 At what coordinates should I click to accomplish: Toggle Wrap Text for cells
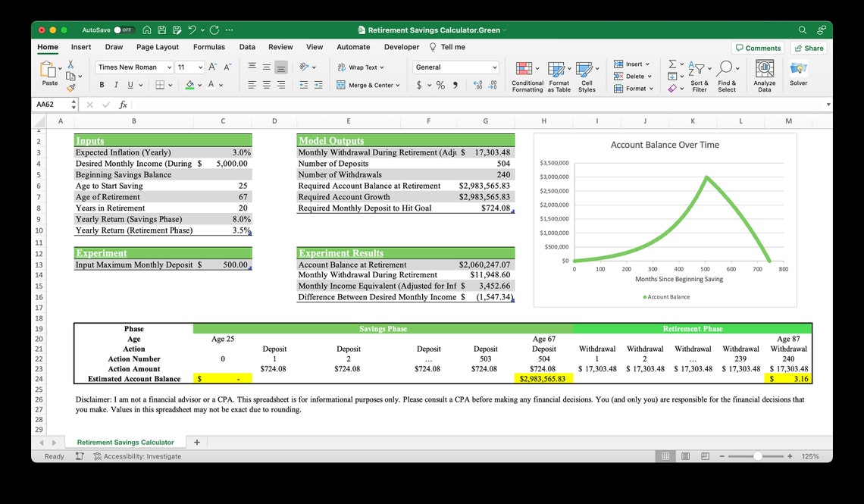360,67
